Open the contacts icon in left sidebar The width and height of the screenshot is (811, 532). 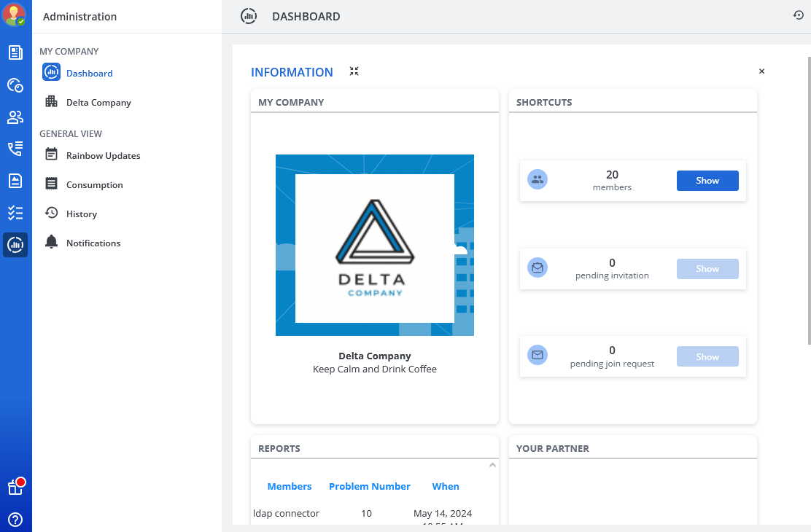[x=15, y=117]
